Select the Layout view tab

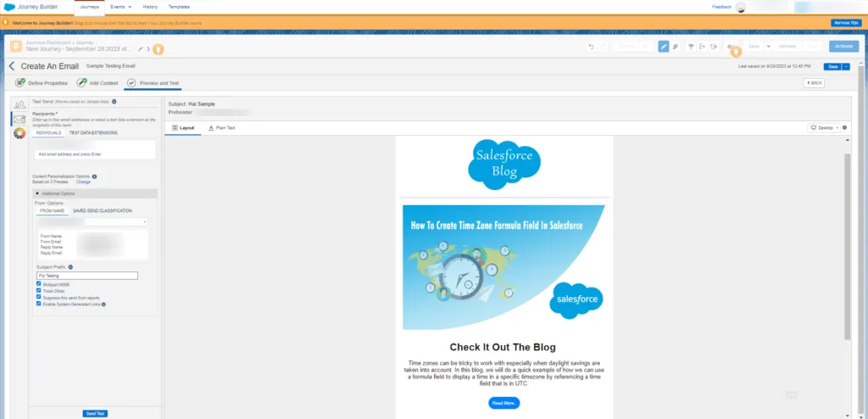pyautogui.click(x=183, y=128)
